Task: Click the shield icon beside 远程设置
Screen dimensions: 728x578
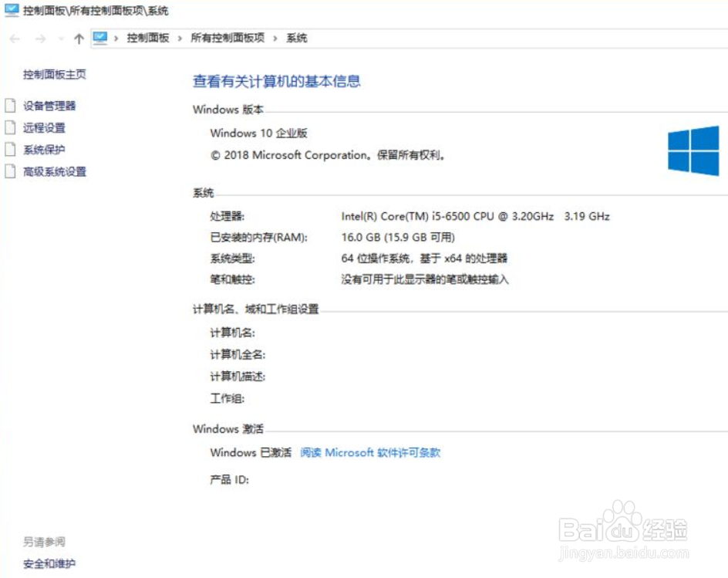Action: point(10,127)
